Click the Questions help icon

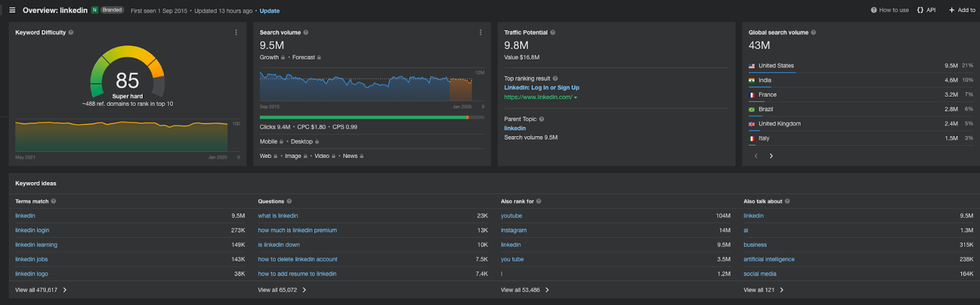click(x=289, y=201)
